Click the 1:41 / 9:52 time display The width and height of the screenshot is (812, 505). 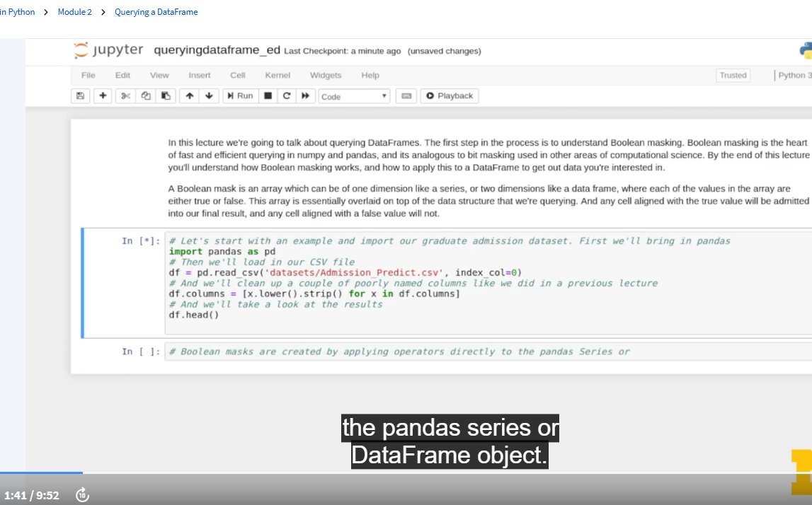[x=32, y=495]
